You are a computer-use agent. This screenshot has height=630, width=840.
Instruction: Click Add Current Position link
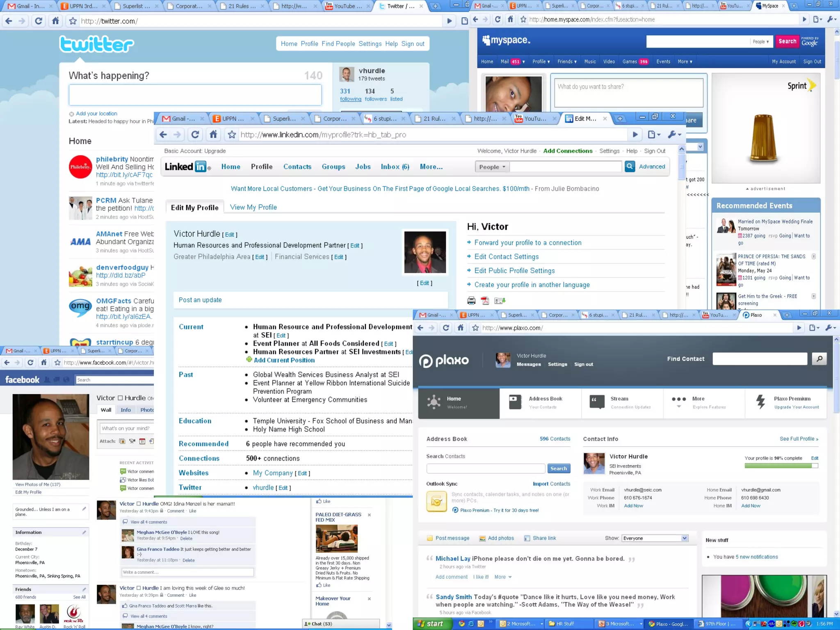pos(284,360)
